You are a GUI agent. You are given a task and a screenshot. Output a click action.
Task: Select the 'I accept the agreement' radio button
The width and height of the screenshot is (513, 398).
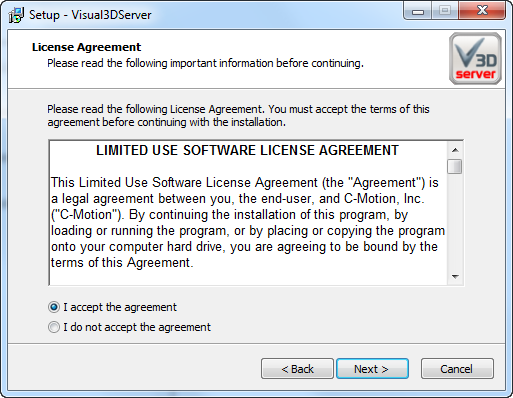click(54, 307)
